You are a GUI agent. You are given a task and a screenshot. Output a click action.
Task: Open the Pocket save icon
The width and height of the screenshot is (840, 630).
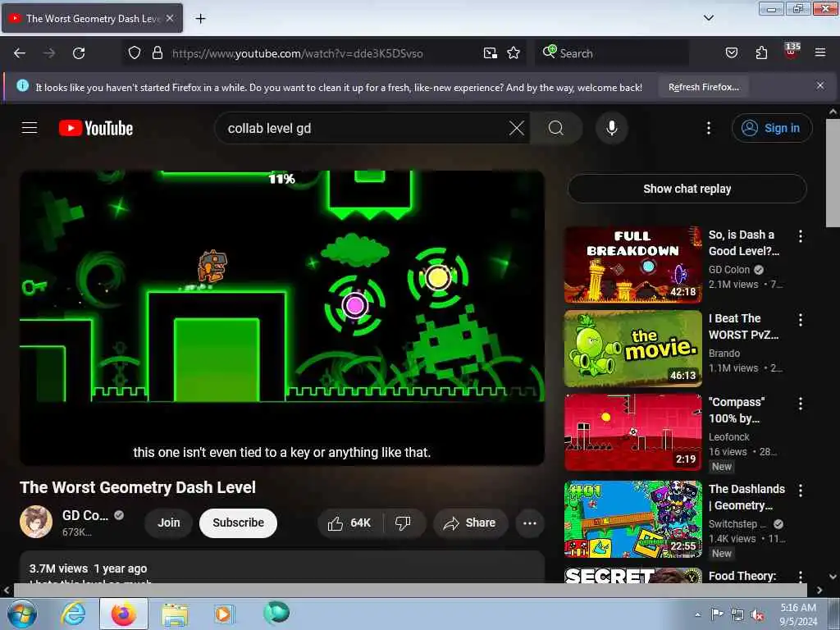[x=731, y=52]
